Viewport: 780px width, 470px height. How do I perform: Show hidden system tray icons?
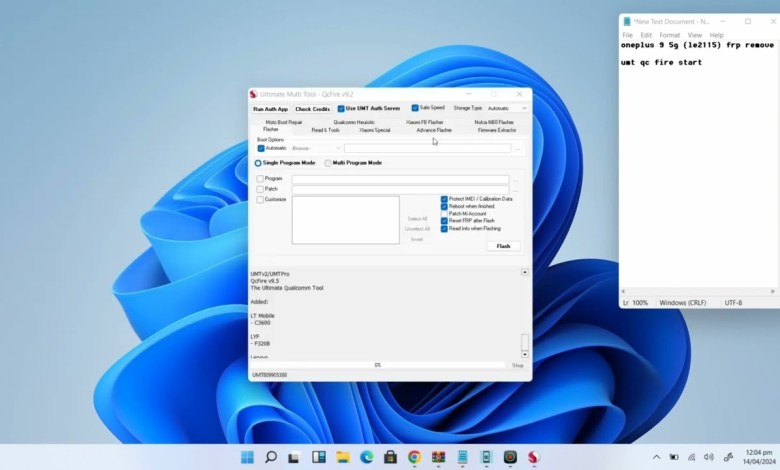coord(656,457)
